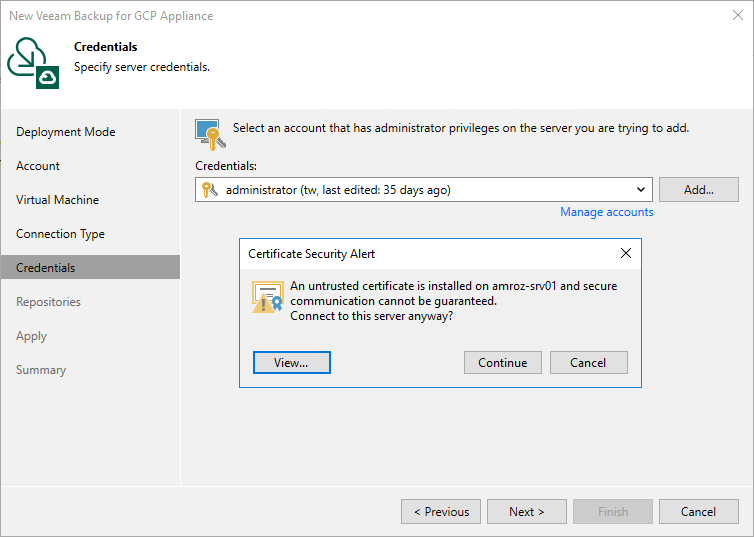The height and width of the screenshot is (537, 754).
Task: Click the server credentials key icon
Action: click(x=210, y=134)
